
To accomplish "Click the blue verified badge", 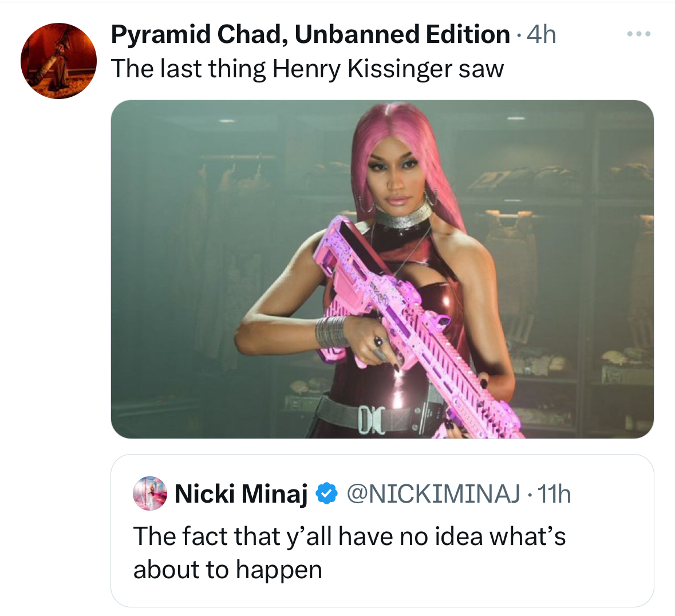I will (x=326, y=493).
